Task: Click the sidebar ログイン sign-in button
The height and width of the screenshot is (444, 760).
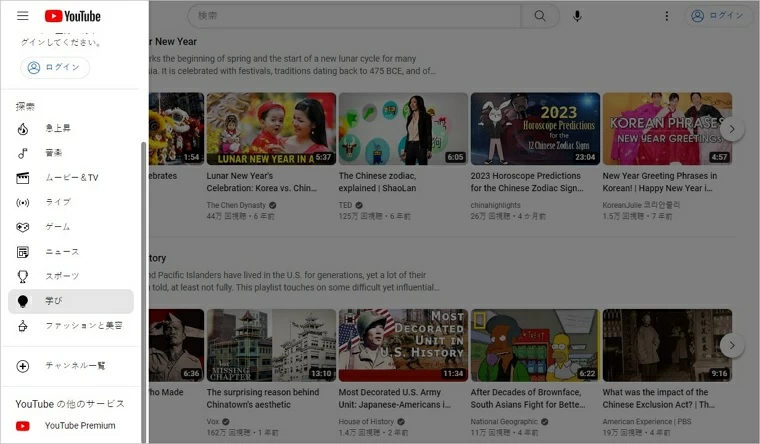Action: click(x=55, y=67)
